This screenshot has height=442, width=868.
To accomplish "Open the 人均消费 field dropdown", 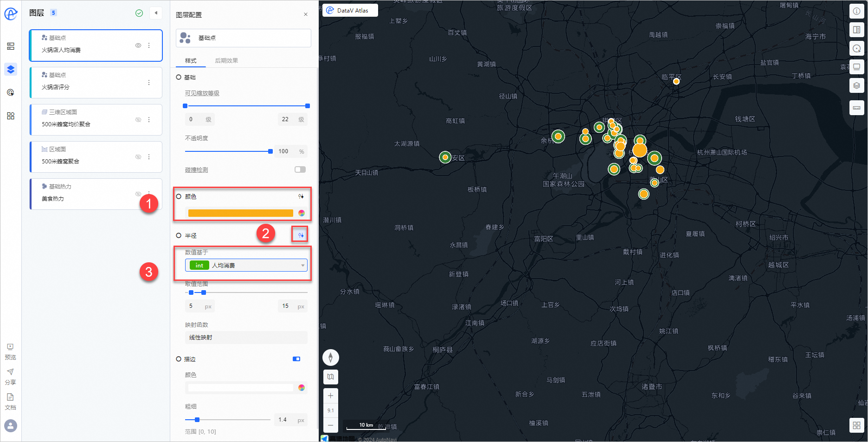I will pyautogui.click(x=246, y=265).
